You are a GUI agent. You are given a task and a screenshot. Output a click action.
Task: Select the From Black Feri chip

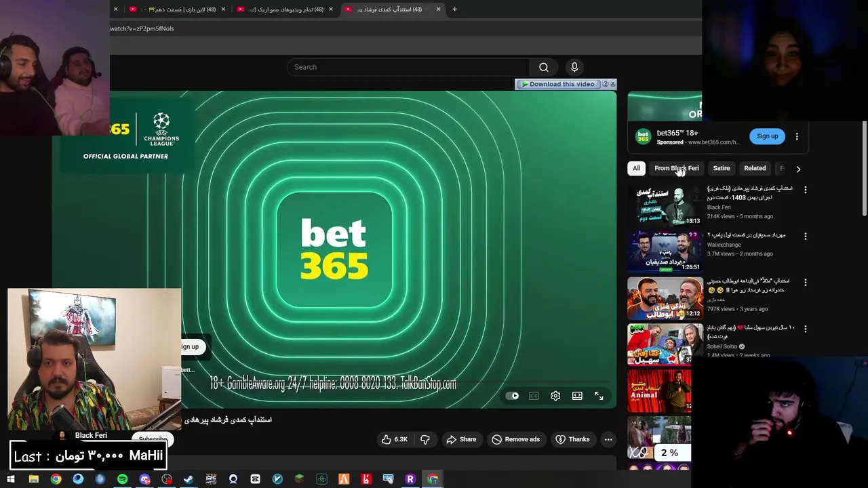click(x=677, y=168)
